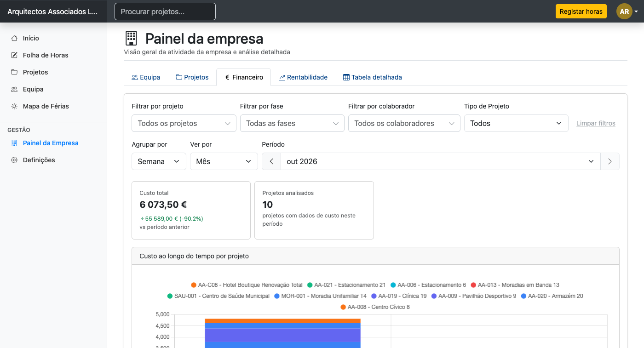Open the Ver por Mês dropdown
644x348 pixels.
pyautogui.click(x=224, y=161)
